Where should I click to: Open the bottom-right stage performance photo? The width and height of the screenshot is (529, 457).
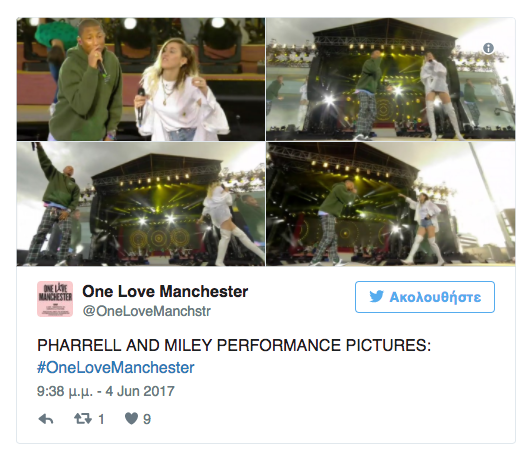coord(391,204)
